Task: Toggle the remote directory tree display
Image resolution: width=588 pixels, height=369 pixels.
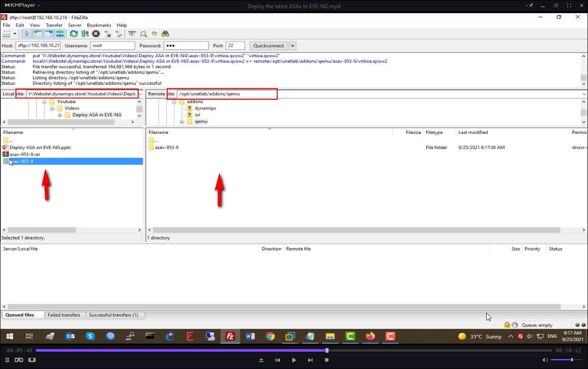Action: point(49,34)
